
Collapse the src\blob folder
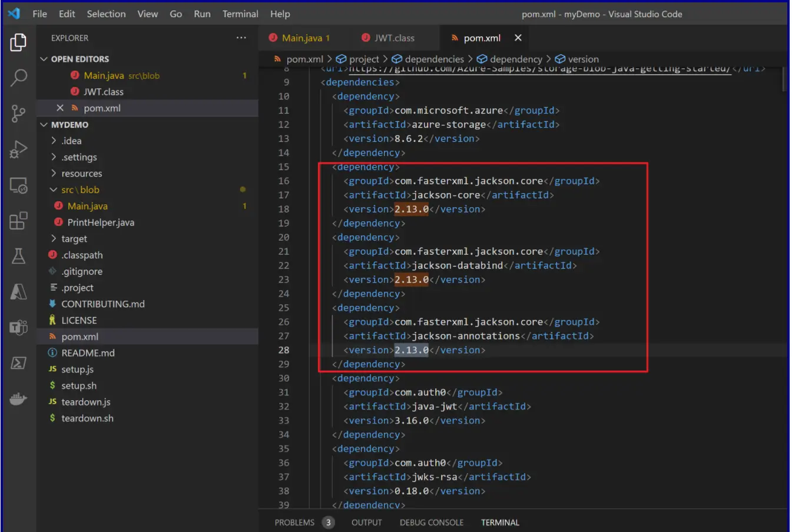click(54, 189)
